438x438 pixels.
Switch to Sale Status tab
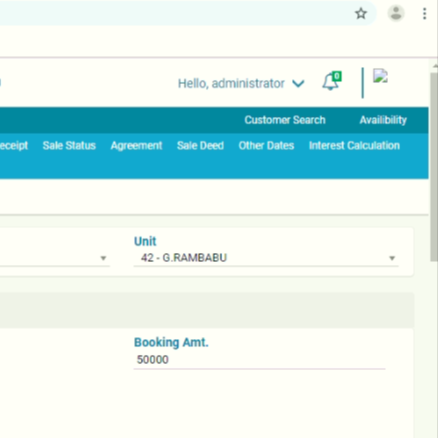pos(69,146)
